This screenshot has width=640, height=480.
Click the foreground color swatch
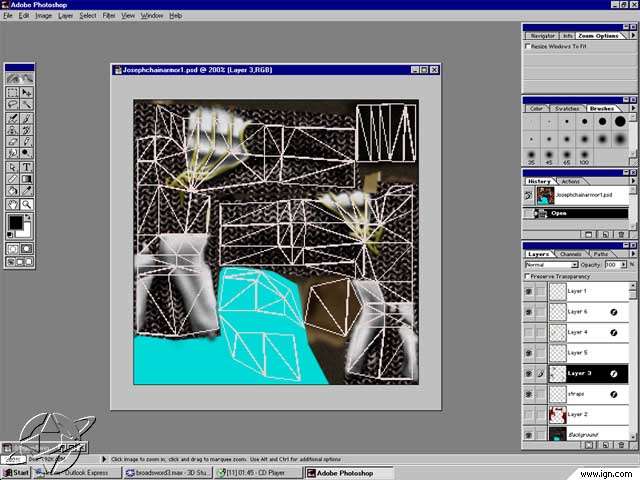[14, 220]
